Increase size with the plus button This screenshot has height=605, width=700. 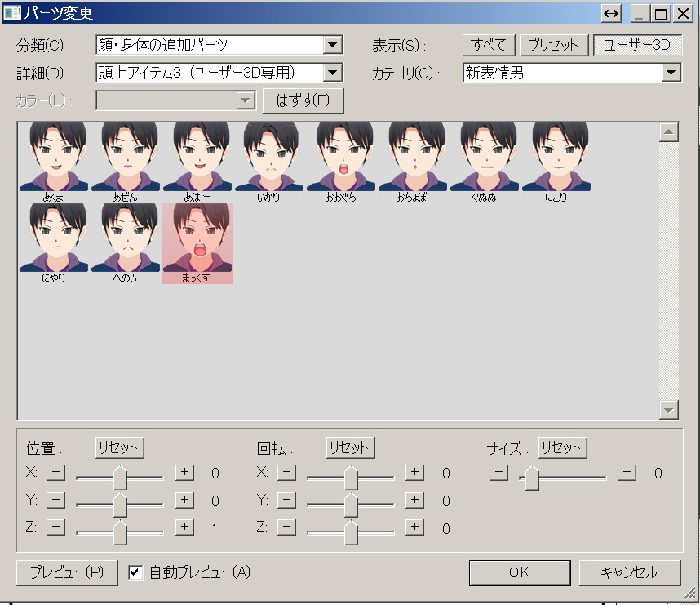(x=626, y=472)
